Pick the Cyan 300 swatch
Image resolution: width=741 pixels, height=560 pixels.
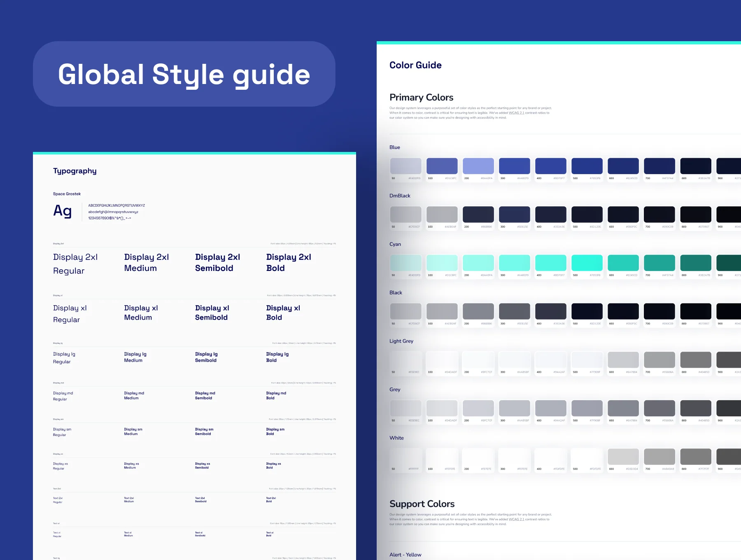514,263
